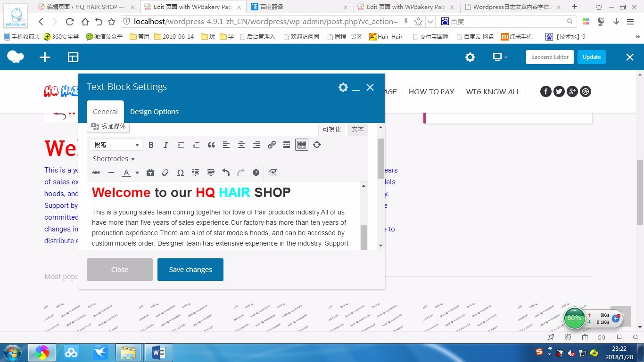644x362 pixels.
Task: Open the templates layout icon
Action: pos(73,57)
